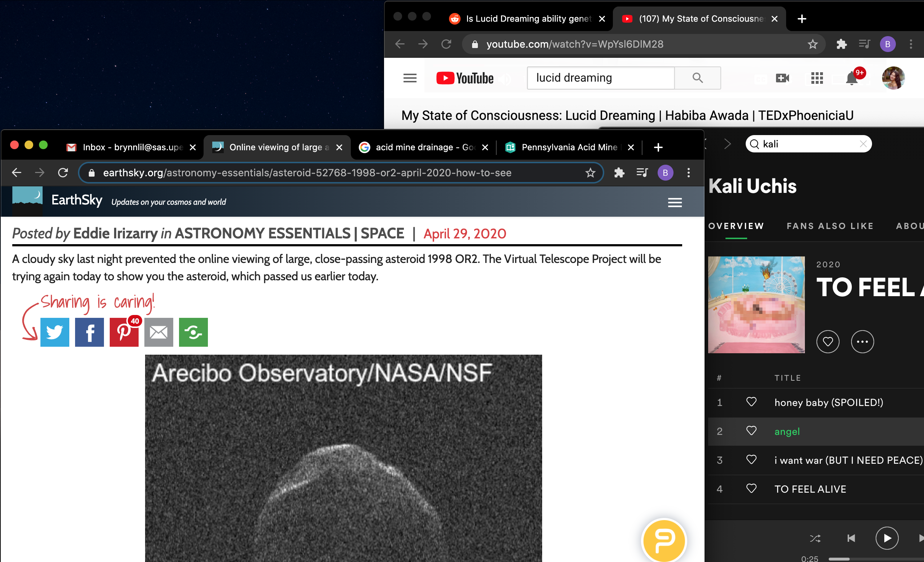924x562 pixels.
Task: Focus Spotify search field kali
Action: pos(808,144)
